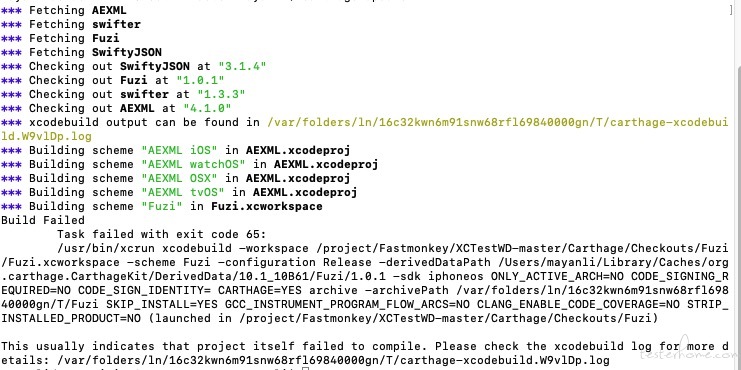The width and height of the screenshot is (741, 370).
Task: Click the "AEXML watchOS" scheme name
Action: (193, 164)
